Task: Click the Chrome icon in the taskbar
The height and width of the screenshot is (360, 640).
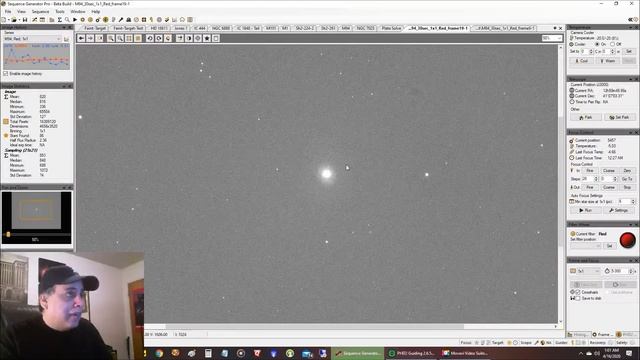Action: [159, 353]
